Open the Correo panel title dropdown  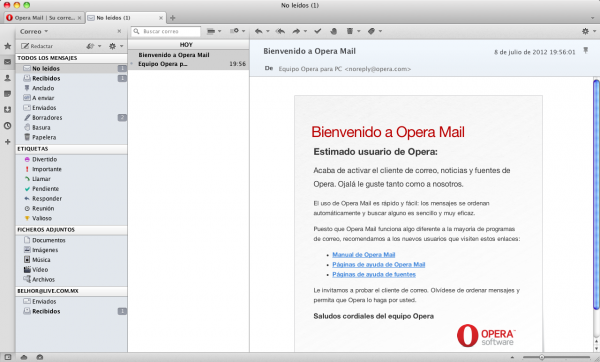34,31
